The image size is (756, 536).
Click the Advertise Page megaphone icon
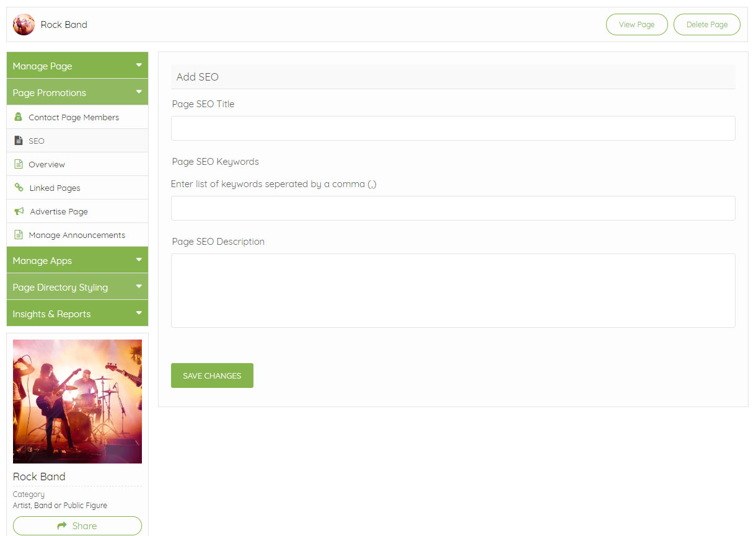[19, 211]
